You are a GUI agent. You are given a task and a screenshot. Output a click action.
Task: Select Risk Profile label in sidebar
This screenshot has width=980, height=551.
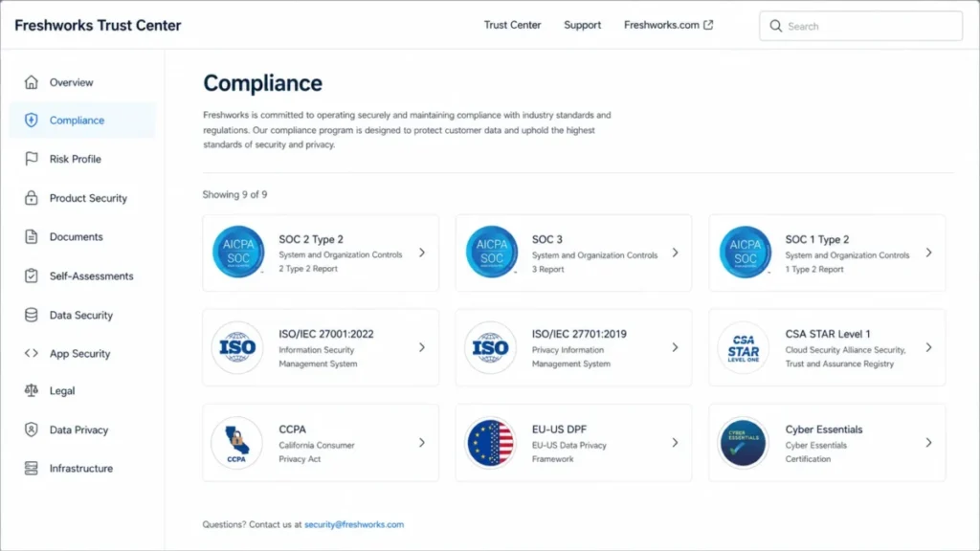[x=75, y=159]
